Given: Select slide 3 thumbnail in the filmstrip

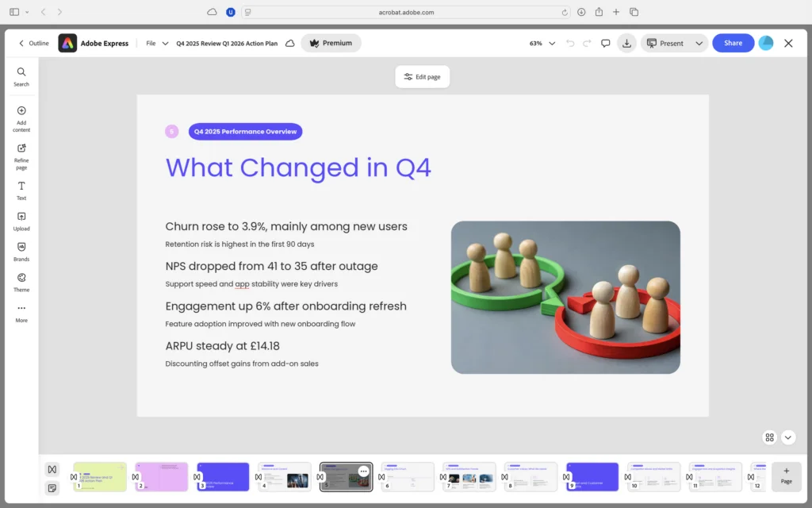Looking at the screenshot, I should [223, 476].
